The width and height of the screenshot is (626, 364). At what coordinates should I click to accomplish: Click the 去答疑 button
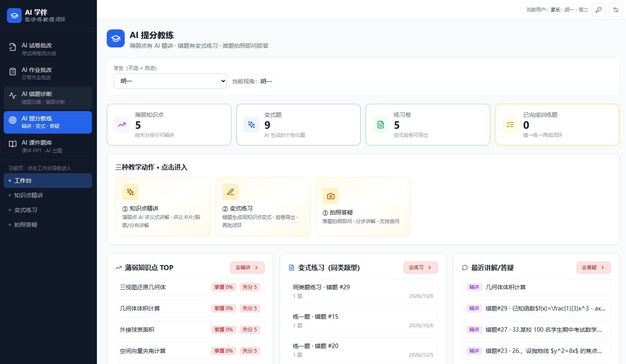[x=594, y=268]
